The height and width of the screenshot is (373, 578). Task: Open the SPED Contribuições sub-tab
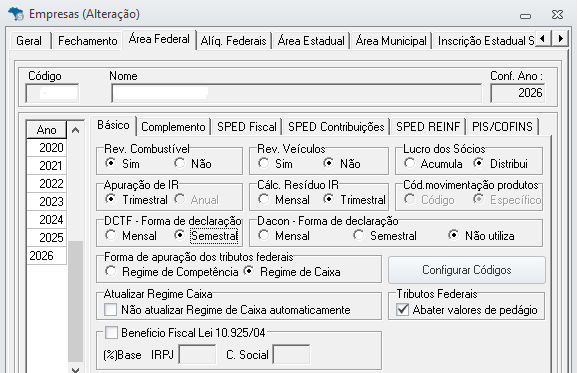click(x=336, y=127)
